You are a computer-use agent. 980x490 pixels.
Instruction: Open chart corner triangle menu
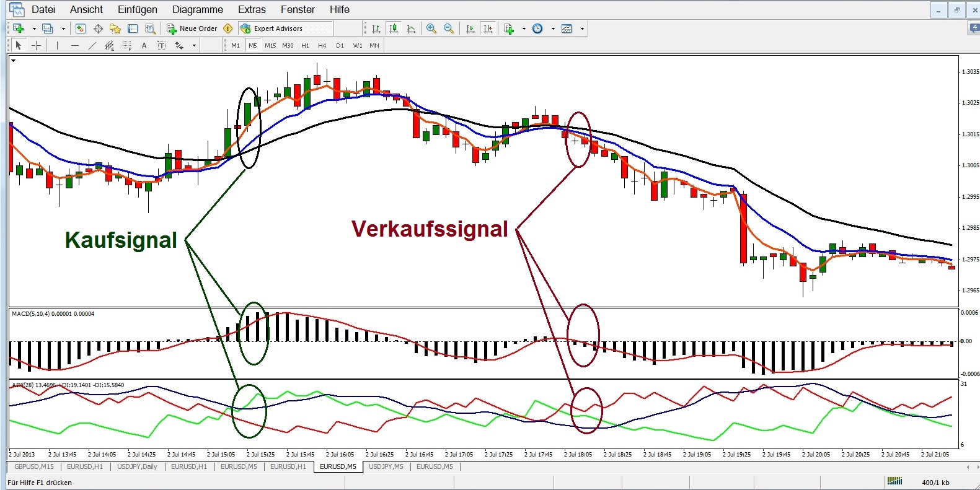[x=13, y=61]
